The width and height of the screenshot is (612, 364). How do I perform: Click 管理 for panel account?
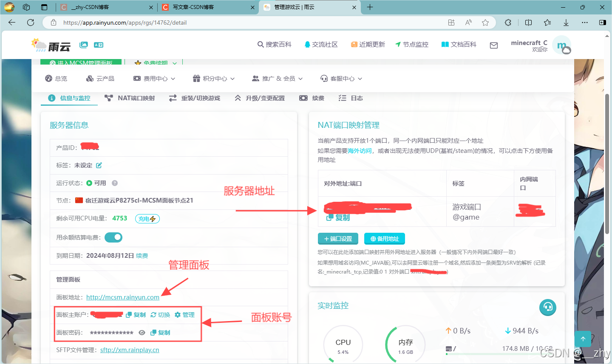pos(185,315)
